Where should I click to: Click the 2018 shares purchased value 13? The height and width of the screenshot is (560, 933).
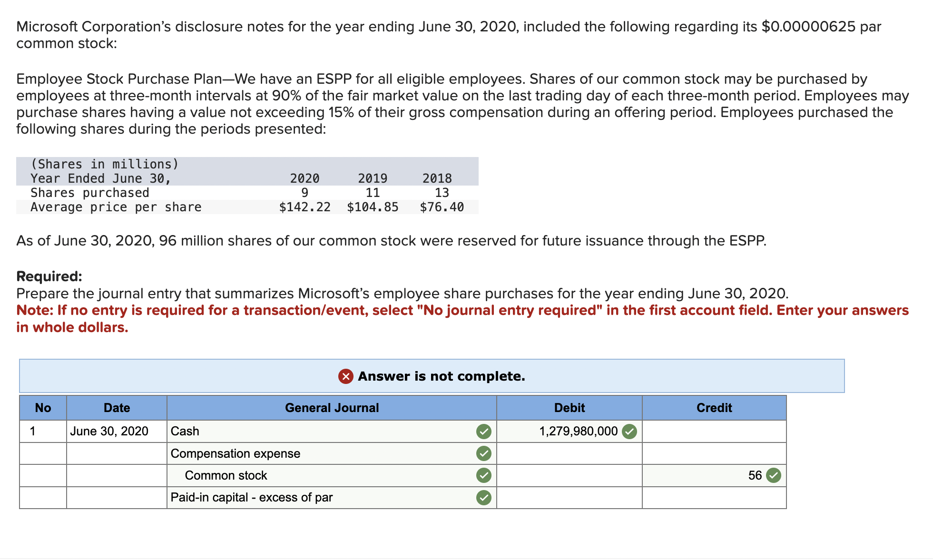pyautogui.click(x=442, y=193)
